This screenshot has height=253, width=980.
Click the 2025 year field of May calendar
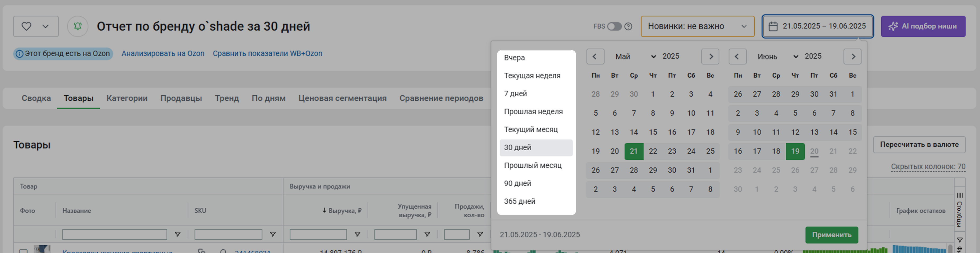click(671, 56)
